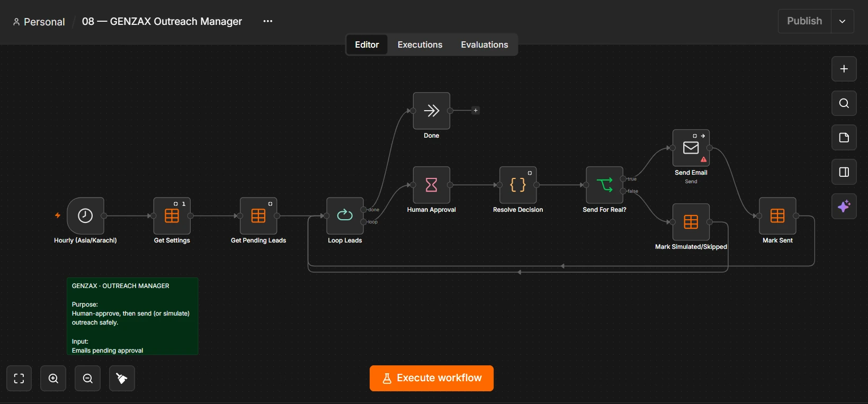The height and width of the screenshot is (404, 868).
Task: Select the Resolve Decision code node
Action: (x=518, y=185)
